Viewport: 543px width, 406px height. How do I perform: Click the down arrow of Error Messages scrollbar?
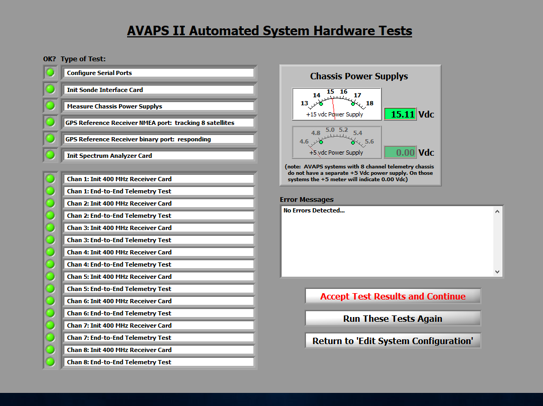pyautogui.click(x=497, y=272)
